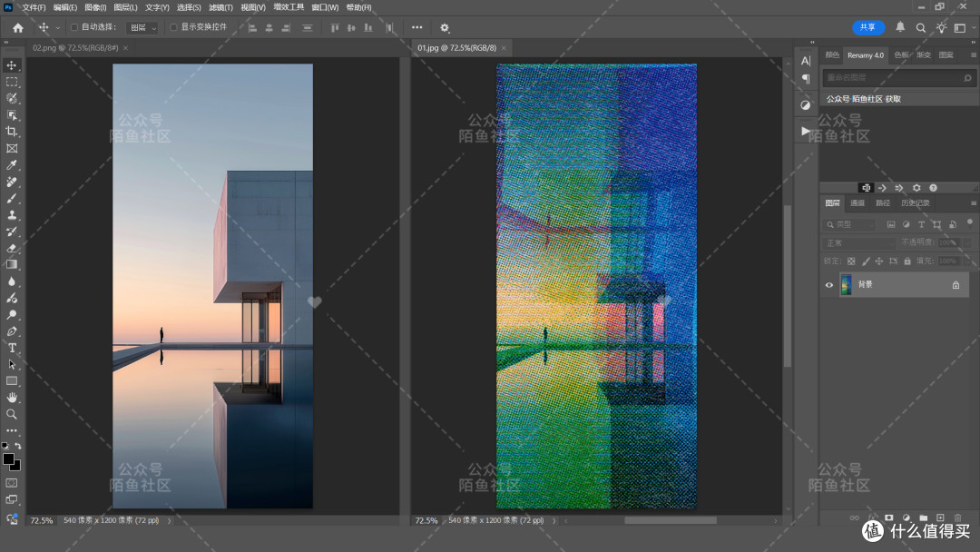Toggle lock all padlock in lock row
Image resolution: width=980 pixels, height=552 pixels.
(x=907, y=261)
